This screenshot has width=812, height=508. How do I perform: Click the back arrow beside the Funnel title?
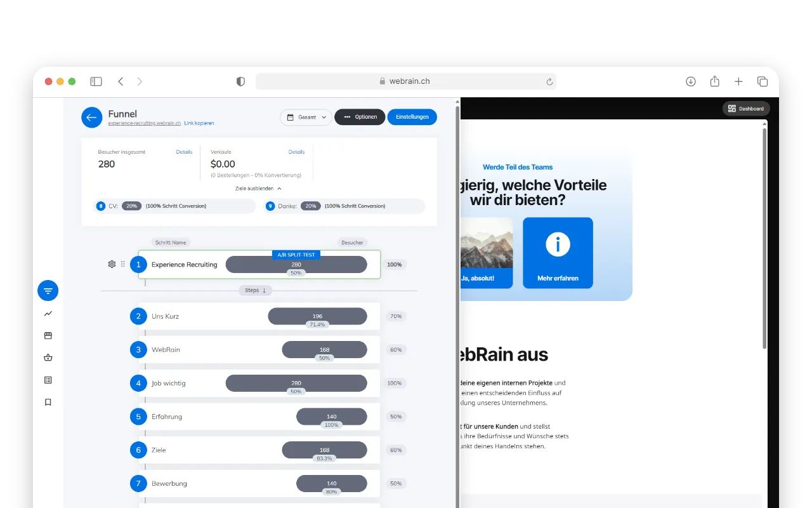91,117
